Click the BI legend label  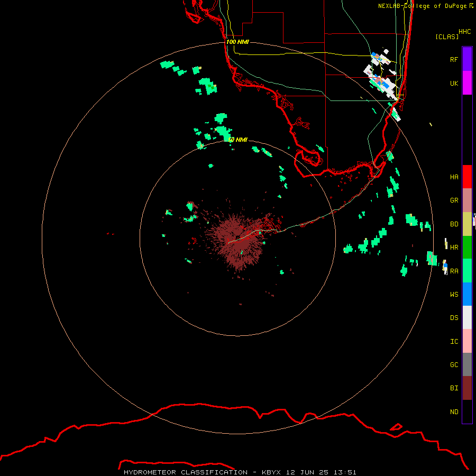[x=454, y=388]
